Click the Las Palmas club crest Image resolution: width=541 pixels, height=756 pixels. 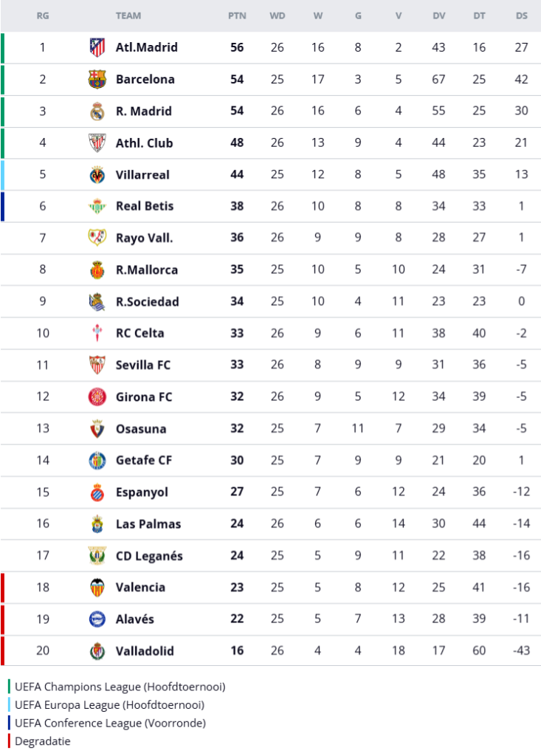97,523
